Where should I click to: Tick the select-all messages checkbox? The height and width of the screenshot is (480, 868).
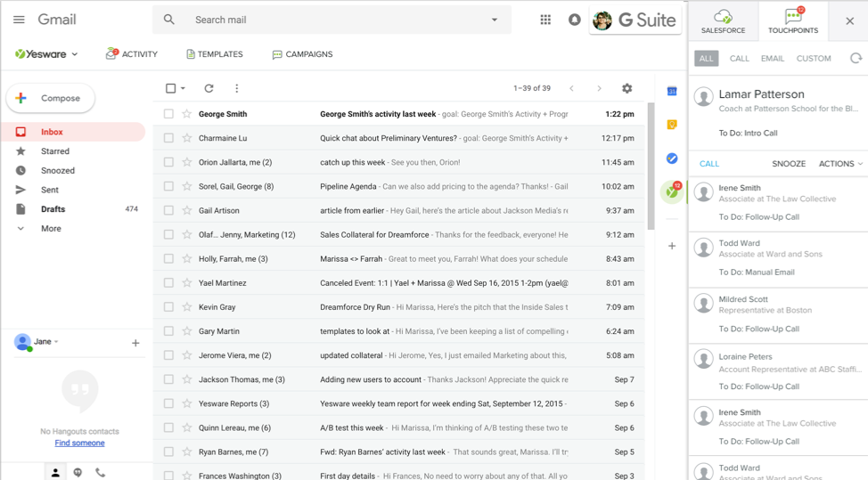(170, 88)
